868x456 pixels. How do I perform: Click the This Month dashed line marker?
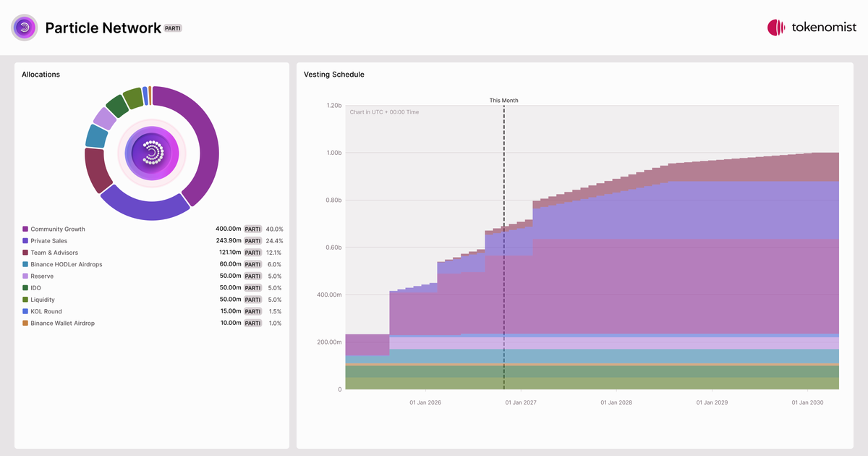(x=503, y=248)
